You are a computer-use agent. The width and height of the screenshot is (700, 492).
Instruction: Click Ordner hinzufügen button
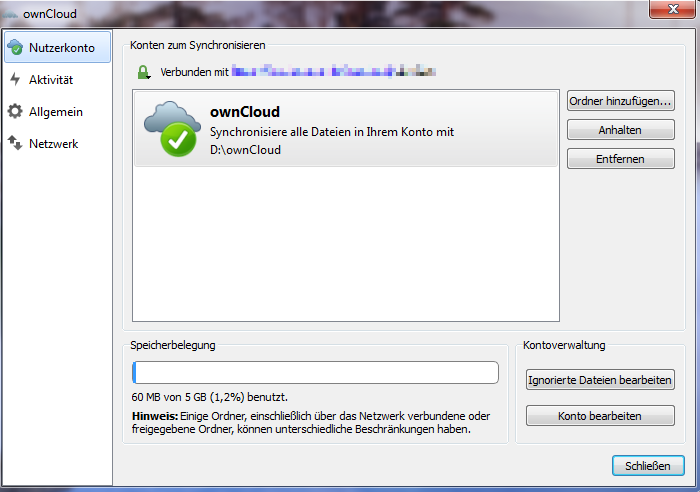[x=621, y=101]
